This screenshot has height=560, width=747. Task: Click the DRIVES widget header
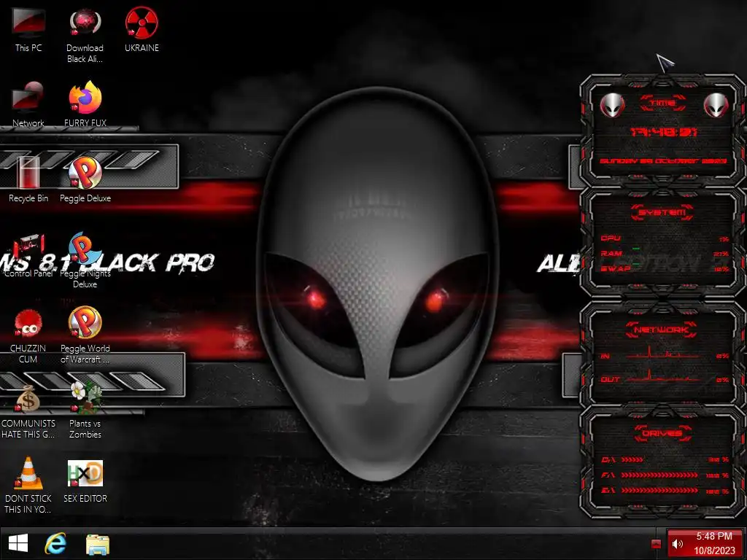[x=662, y=433]
